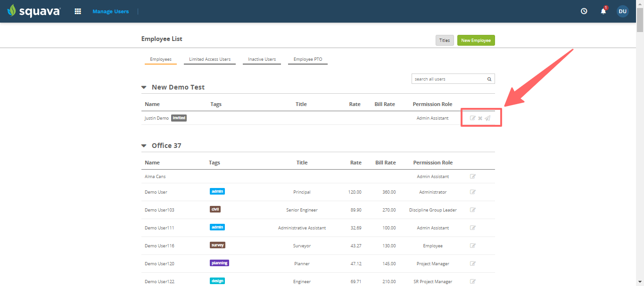Screen dimensions: 644x286
Task: Select the Demo User103 name
Action: (159, 210)
